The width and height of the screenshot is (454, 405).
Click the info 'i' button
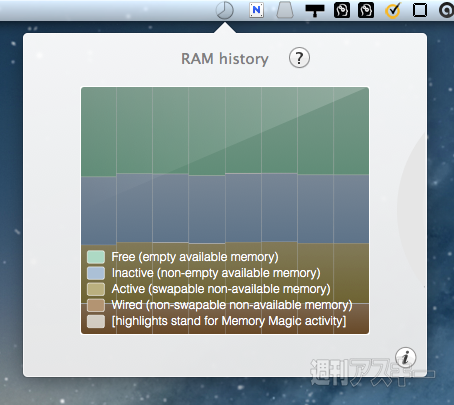click(x=405, y=358)
